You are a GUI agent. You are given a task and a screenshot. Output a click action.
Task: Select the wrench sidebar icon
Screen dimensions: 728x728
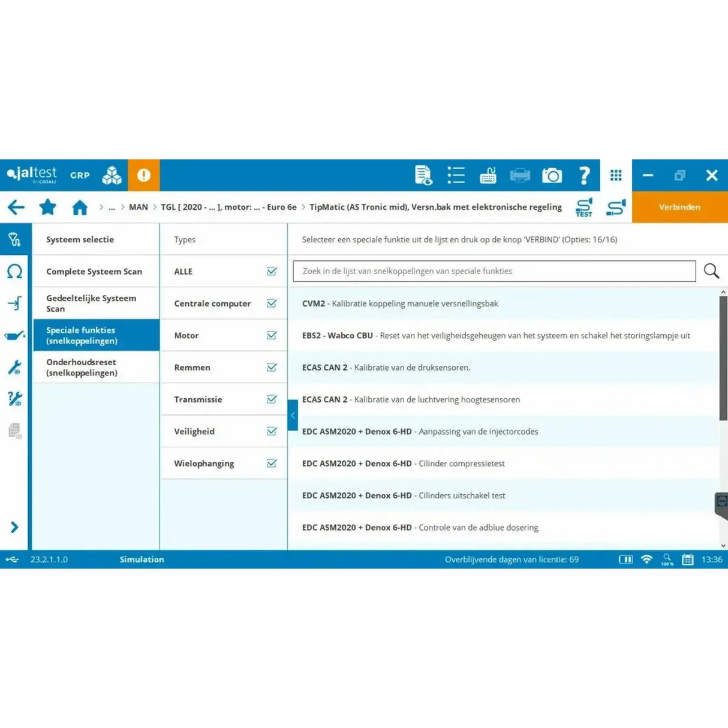click(14, 367)
